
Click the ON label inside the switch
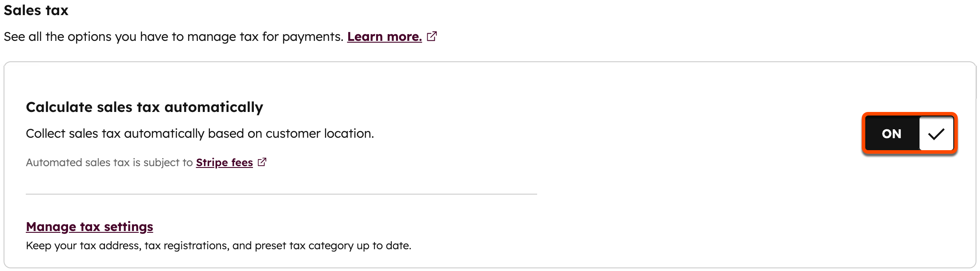click(x=891, y=134)
